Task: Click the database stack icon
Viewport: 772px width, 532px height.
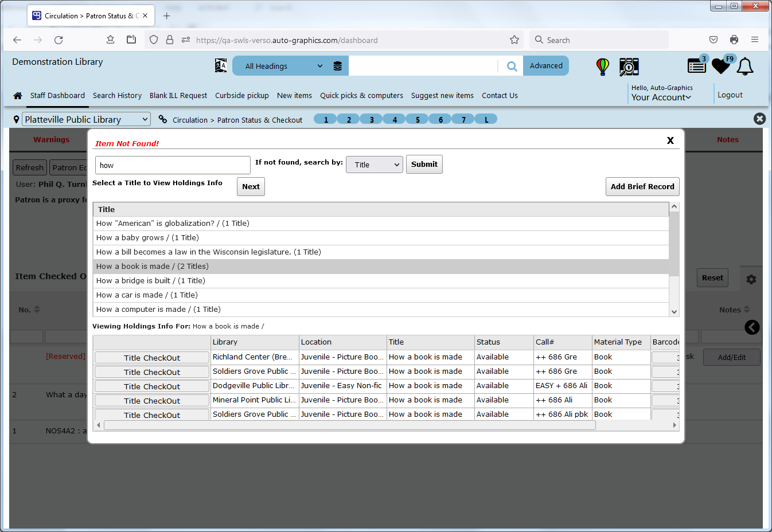Action: pos(338,66)
